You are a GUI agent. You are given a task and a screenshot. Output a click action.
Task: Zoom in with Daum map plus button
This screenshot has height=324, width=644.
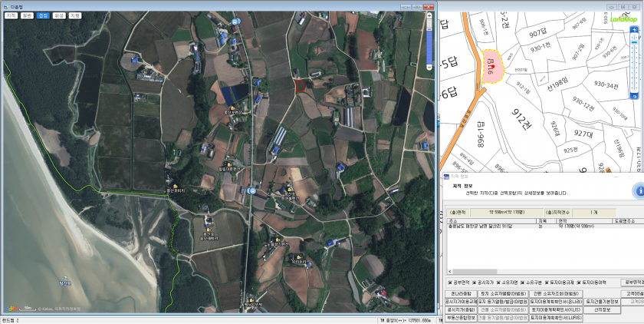(429, 15)
